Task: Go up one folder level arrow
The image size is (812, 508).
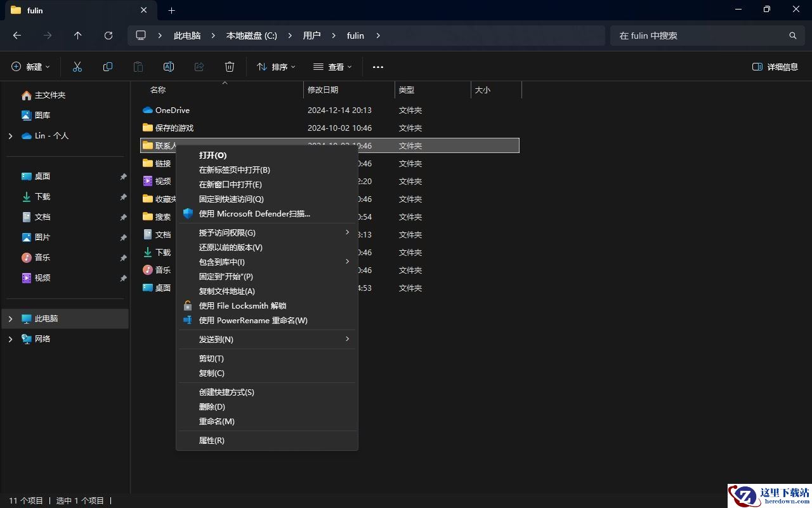Action: pos(78,36)
